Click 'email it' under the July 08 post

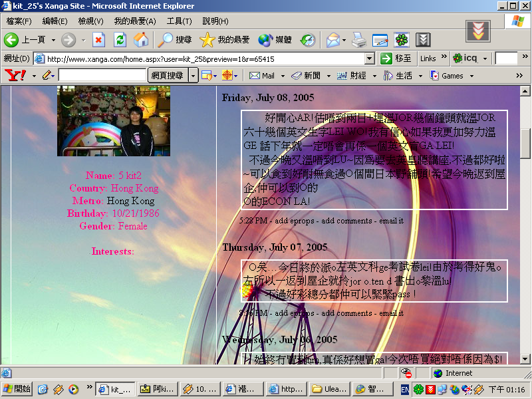[391, 221]
